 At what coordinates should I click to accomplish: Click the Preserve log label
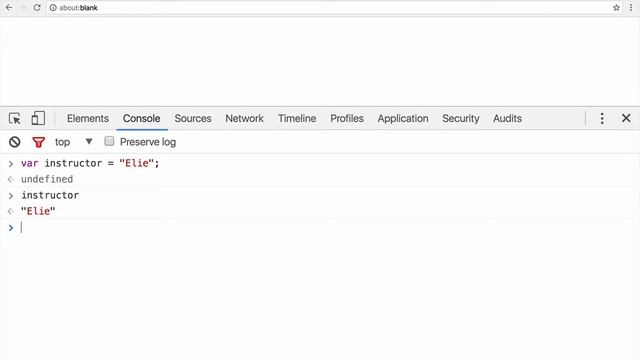(148, 142)
